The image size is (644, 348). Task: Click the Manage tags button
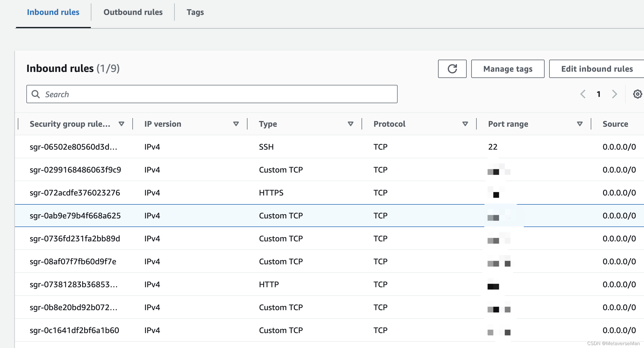click(x=508, y=68)
